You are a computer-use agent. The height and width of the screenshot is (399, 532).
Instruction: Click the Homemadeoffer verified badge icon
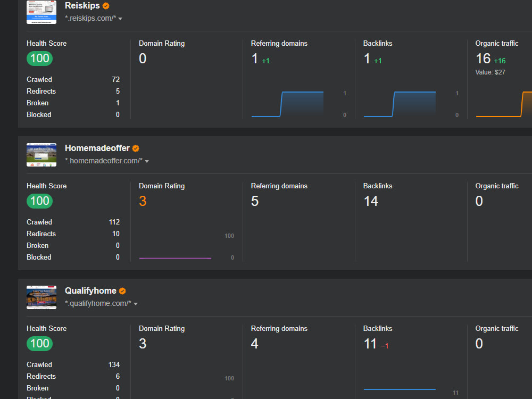pos(136,148)
